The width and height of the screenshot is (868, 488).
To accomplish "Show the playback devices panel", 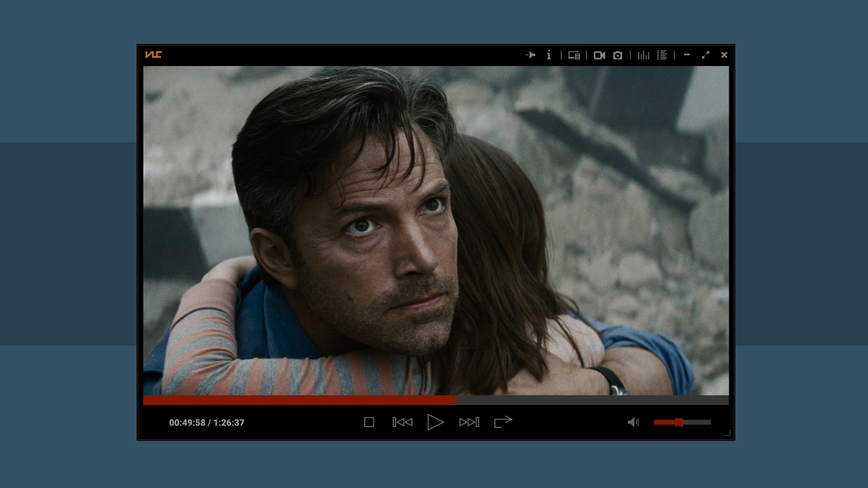I will click(574, 55).
